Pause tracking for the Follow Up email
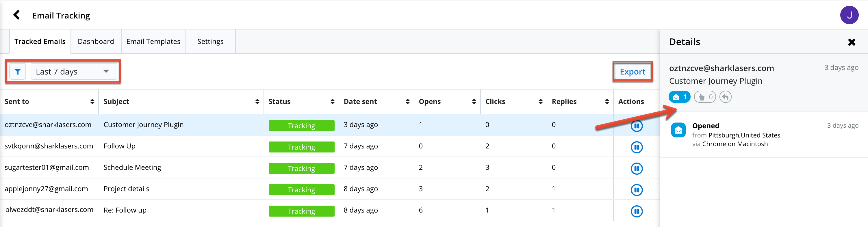Image resolution: width=868 pixels, height=242 pixels. pyautogui.click(x=636, y=147)
